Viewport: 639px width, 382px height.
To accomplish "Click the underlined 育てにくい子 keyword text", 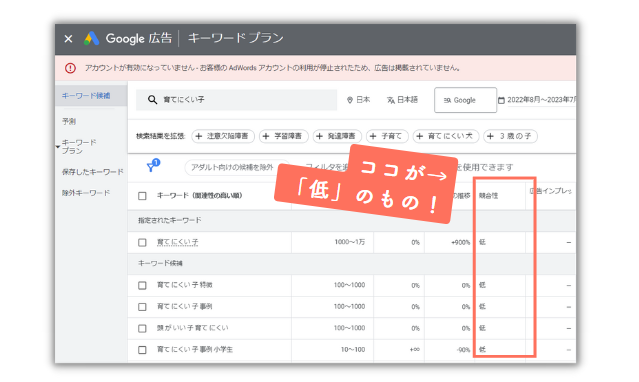I will (x=178, y=243).
